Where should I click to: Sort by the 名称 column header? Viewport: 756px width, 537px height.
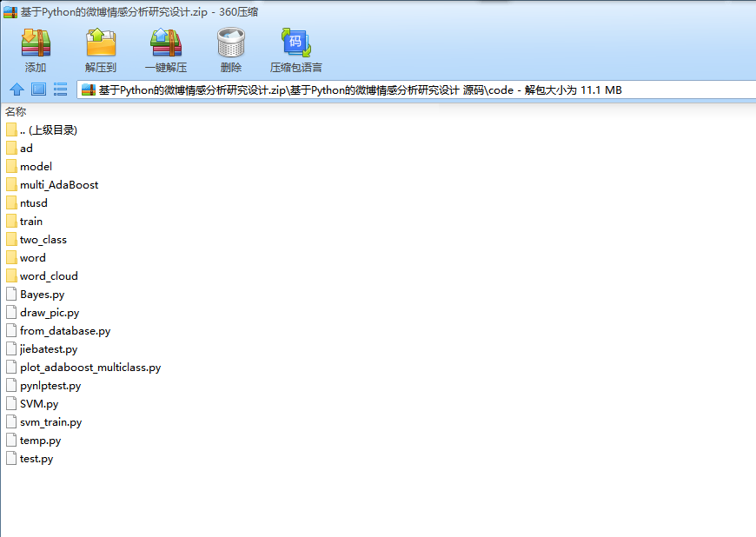point(16,112)
